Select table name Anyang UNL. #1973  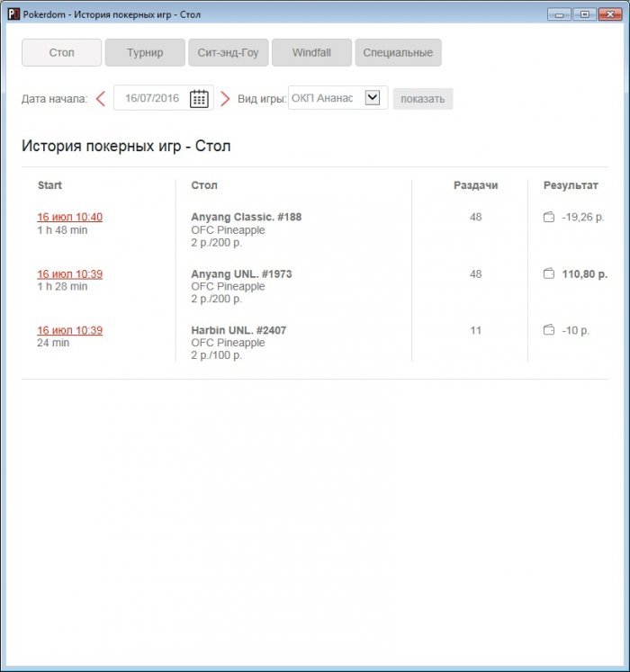click(241, 273)
